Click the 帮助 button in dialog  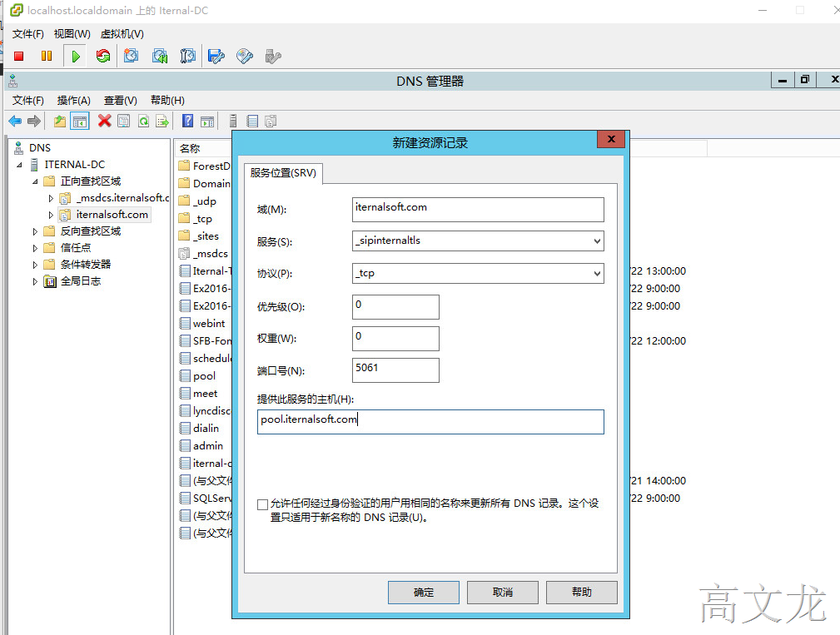pyautogui.click(x=581, y=593)
